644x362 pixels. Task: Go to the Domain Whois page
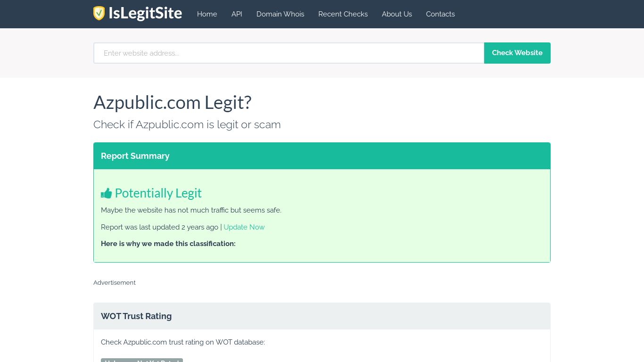[280, 14]
